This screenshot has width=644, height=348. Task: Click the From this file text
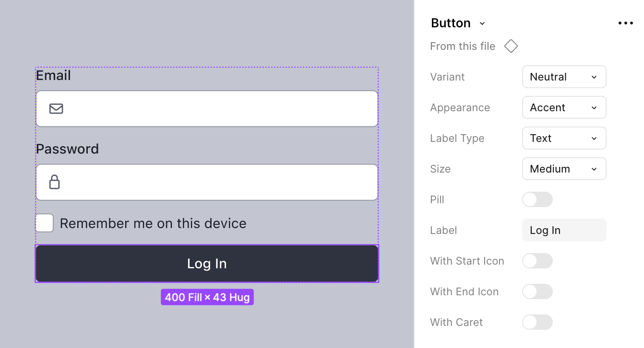coord(463,46)
